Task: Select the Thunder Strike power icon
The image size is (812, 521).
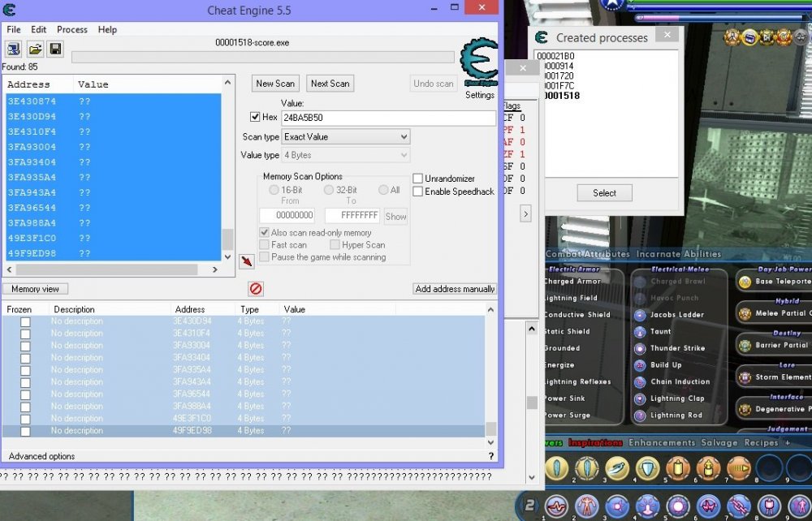Action: click(x=640, y=348)
